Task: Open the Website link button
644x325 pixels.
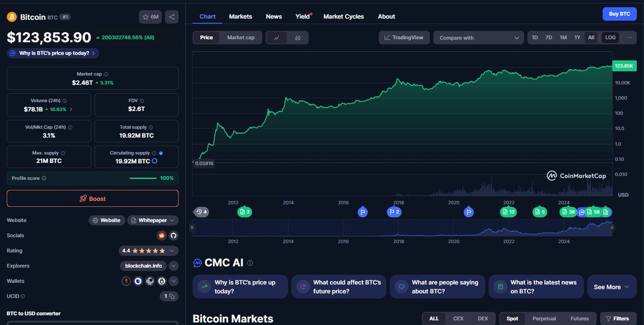Action: pos(107,220)
